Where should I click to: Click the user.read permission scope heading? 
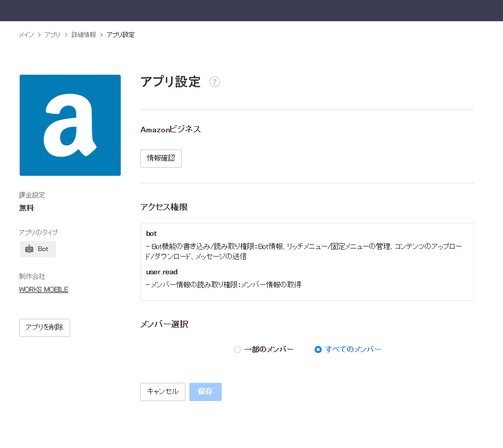coord(162,272)
